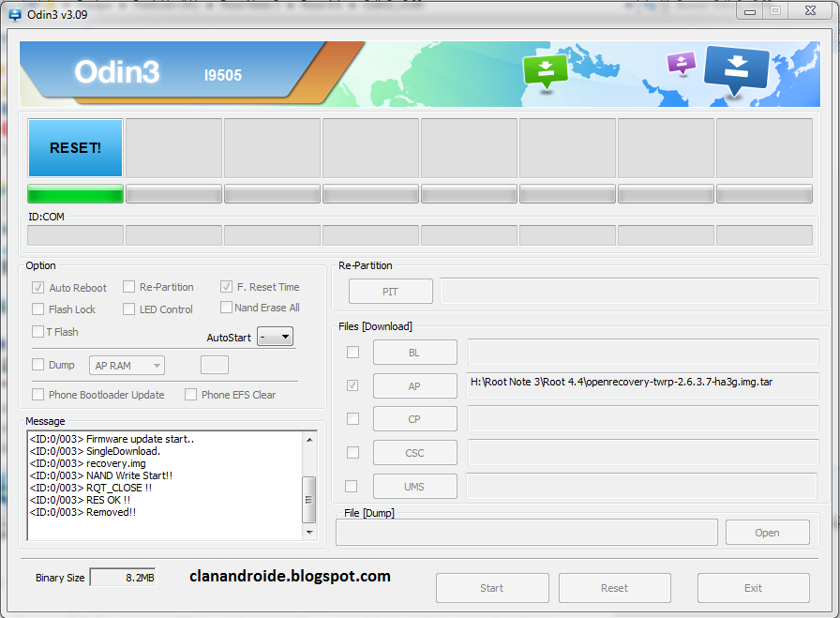Click the bottom Reset button
This screenshot has height=618, width=840.
point(614,588)
